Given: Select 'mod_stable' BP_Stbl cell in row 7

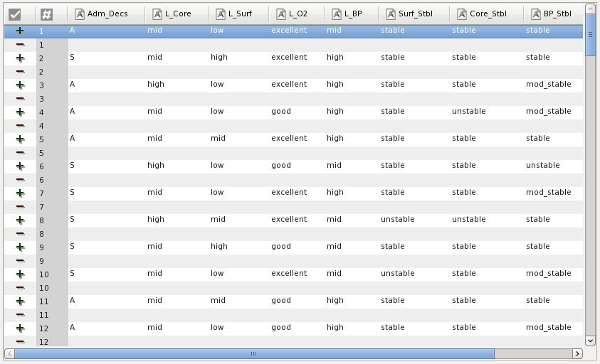Looking at the screenshot, I should pos(548,193).
